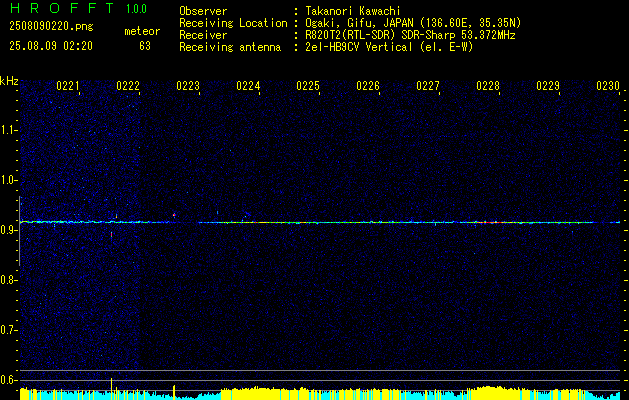The image size is (629, 400).
Task: Click the 0.9 frequency axis label
Action: 8,230
